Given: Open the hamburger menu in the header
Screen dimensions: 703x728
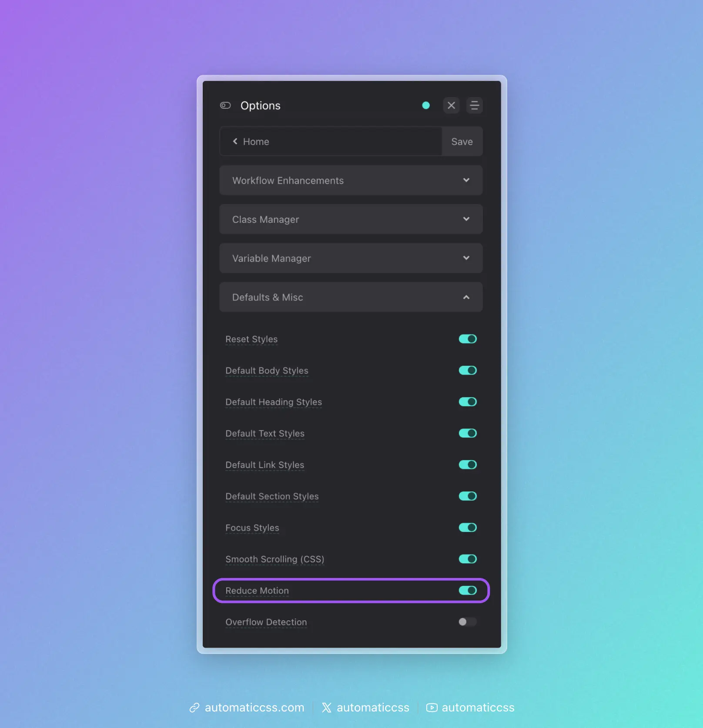Looking at the screenshot, I should (x=474, y=105).
